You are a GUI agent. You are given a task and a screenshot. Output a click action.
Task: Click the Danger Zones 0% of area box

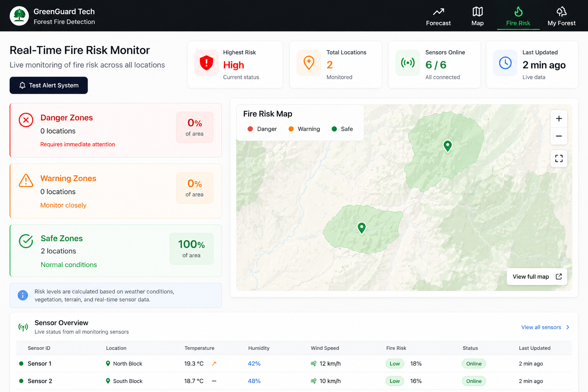(194, 127)
